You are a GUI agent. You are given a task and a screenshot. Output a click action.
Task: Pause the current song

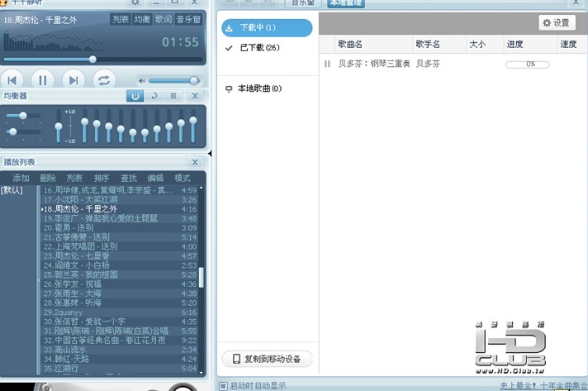tap(42, 80)
